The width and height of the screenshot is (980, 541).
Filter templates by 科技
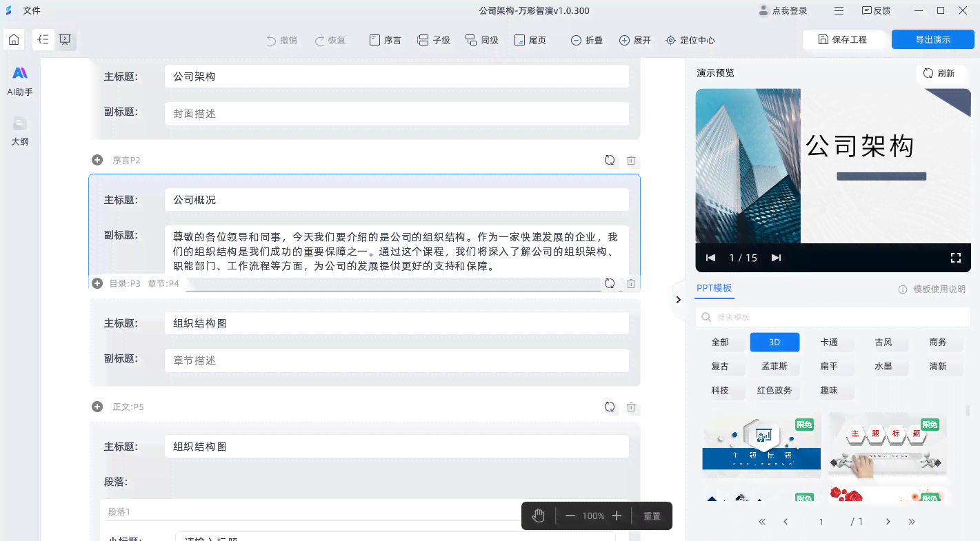tap(720, 391)
